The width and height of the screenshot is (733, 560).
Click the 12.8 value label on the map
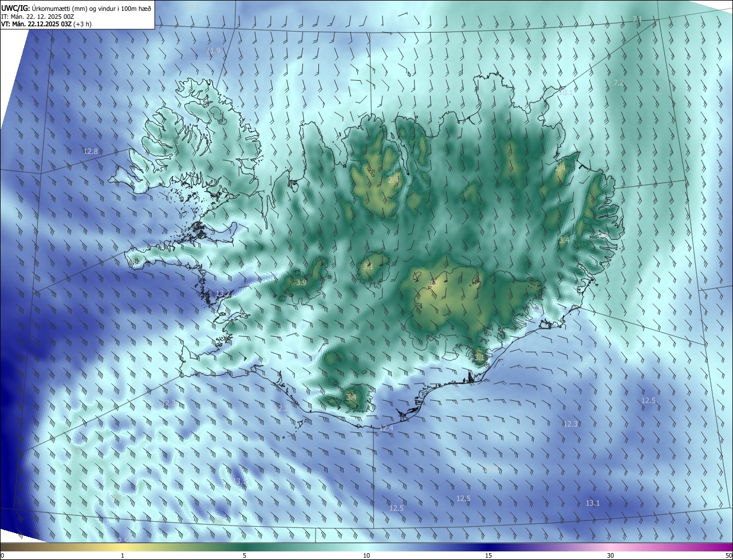90,152
